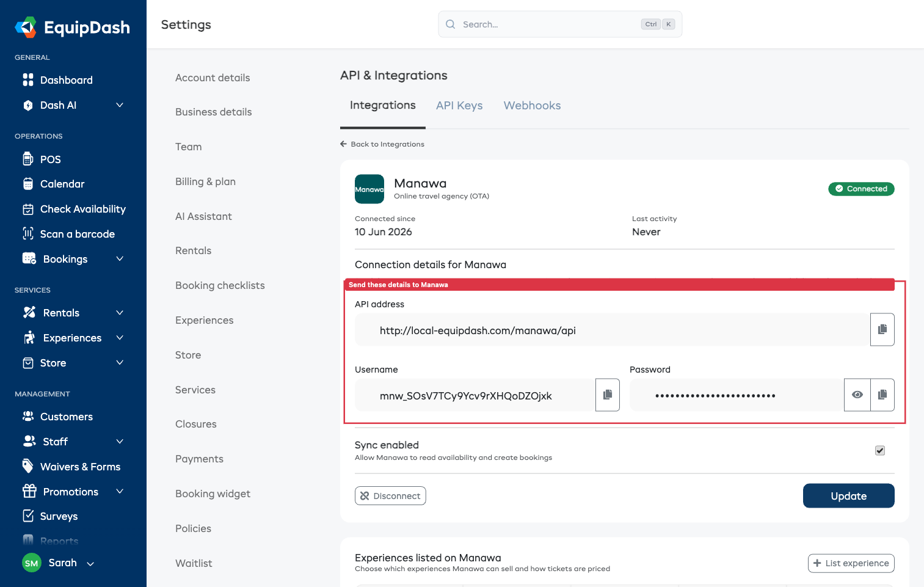This screenshot has width=924, height=587.
Task: Copy the API address
Action: click(882, 330)
